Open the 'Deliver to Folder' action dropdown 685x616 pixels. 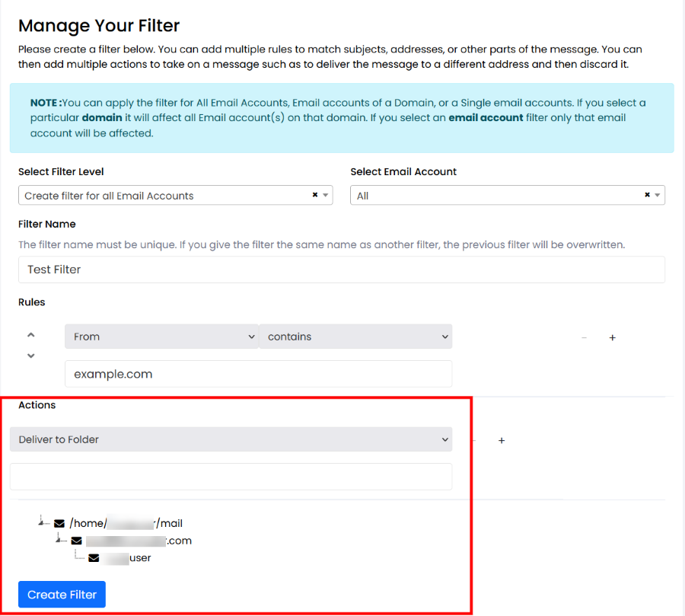[x=231, y=439]
